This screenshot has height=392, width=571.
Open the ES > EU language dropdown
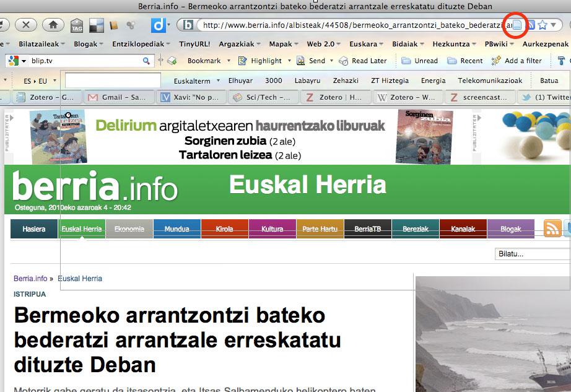[x=40, y=81]
